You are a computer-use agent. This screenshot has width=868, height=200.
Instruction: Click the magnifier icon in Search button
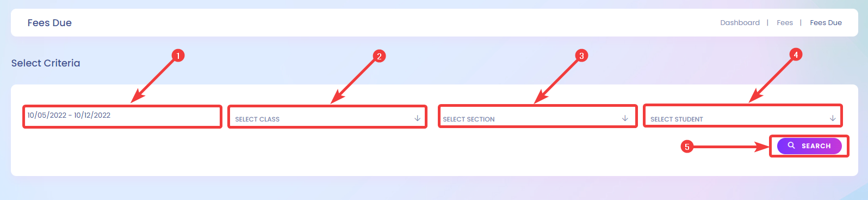click(x=791, y=146)
